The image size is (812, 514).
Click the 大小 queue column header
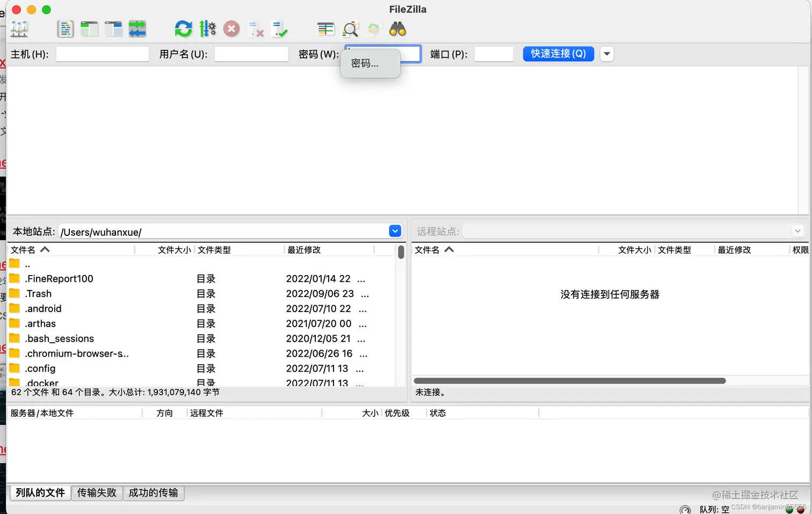[x=352, y=413]
